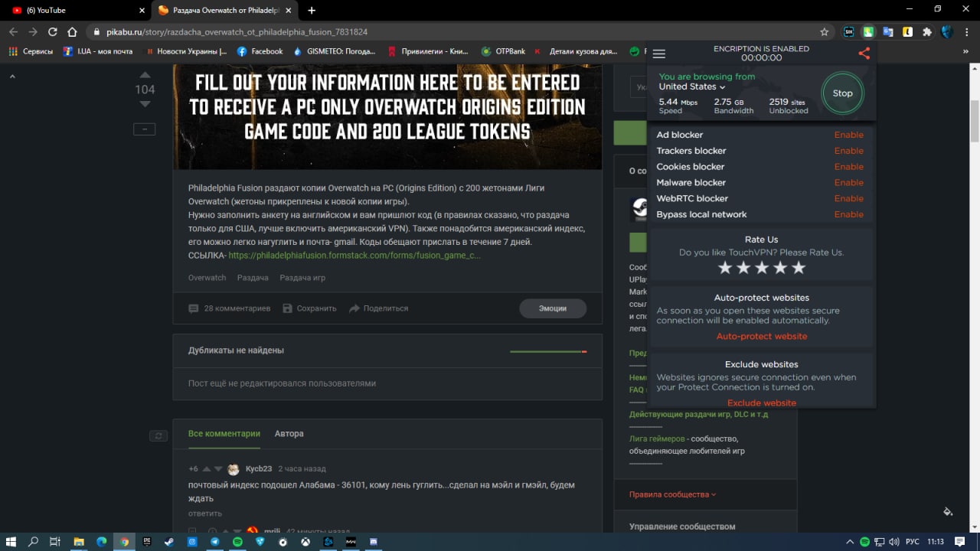
Task: Open the Google Translate extension
Action: (888, 32)
